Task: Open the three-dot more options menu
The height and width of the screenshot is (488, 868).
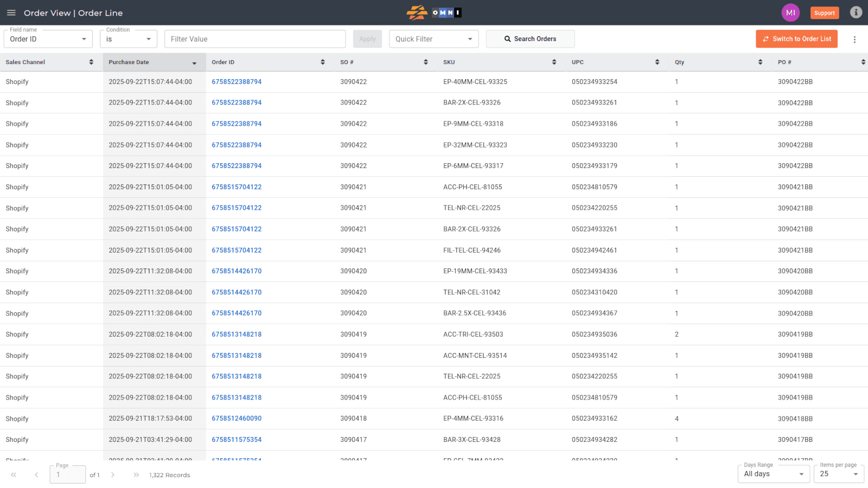Action: coord(854,39)
